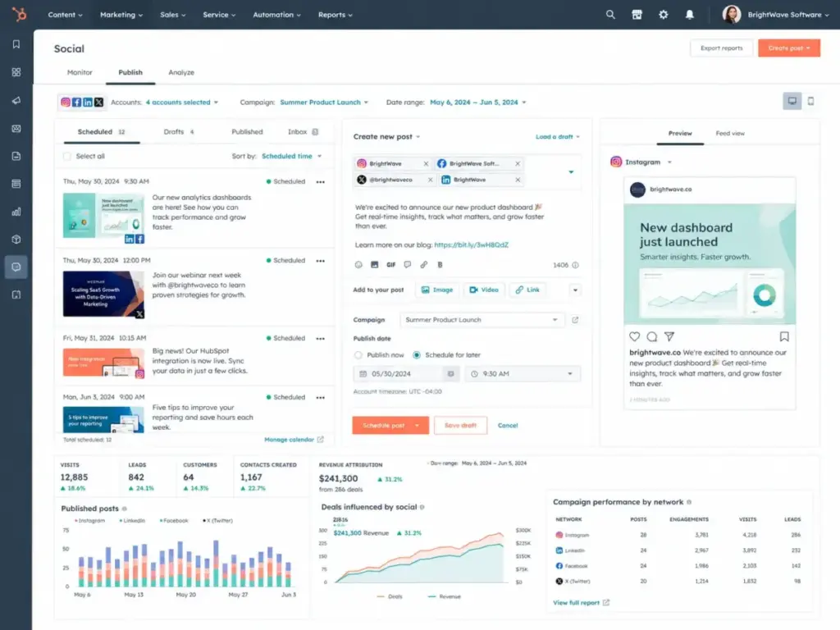Open the Manage calendar link
The height and width of the screenshot is (630, 840).
(x=294, y=440)
